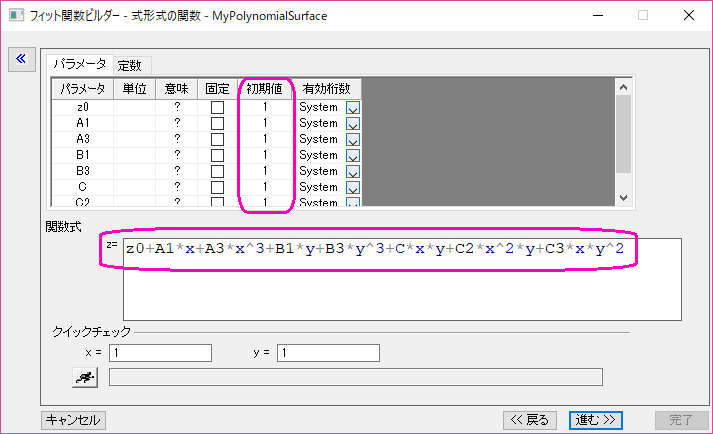This screenshot has height=434, width=713.
Task: Click the parameter table scroll down arrow
Action: pos(623,197)
